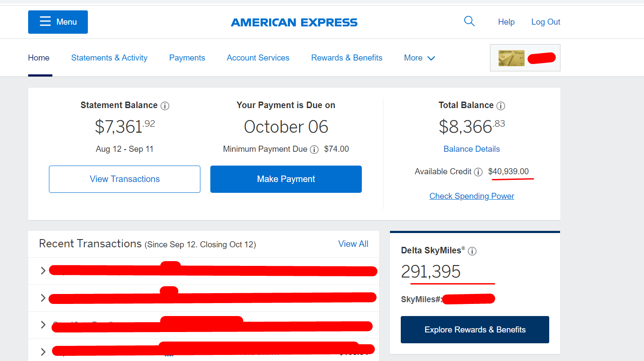The width and height of the screenshot is (644, 361).
Task: Expand the More navigation dropdown
Action: click(419, 58)
